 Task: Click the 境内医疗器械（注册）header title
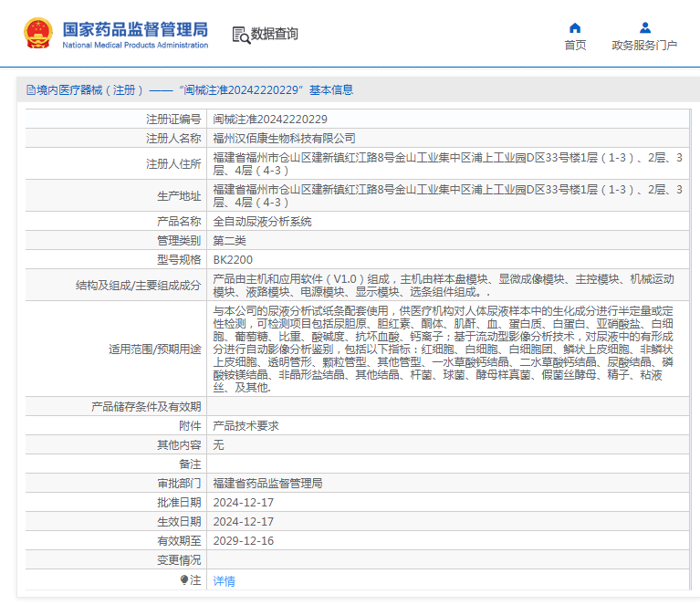coord(90,90)
